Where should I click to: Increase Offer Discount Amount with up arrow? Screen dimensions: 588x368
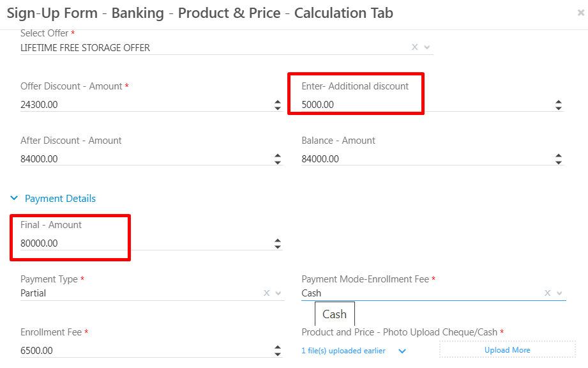[x=278, y=102]
